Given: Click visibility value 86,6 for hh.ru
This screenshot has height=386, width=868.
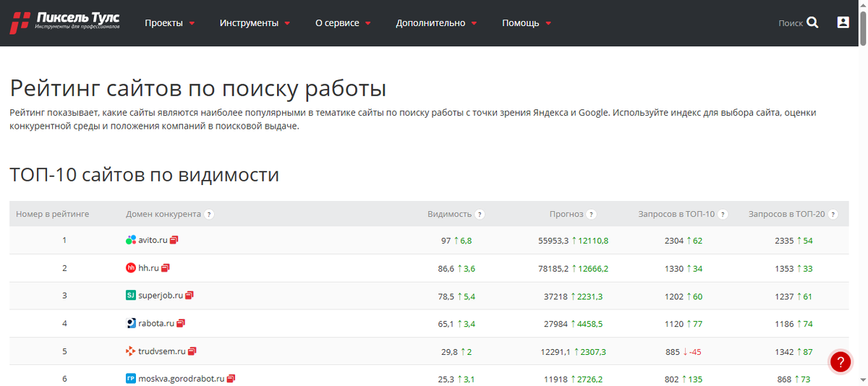Looking at the screenshot, I should pyautogui.click(x=446, y=268).
